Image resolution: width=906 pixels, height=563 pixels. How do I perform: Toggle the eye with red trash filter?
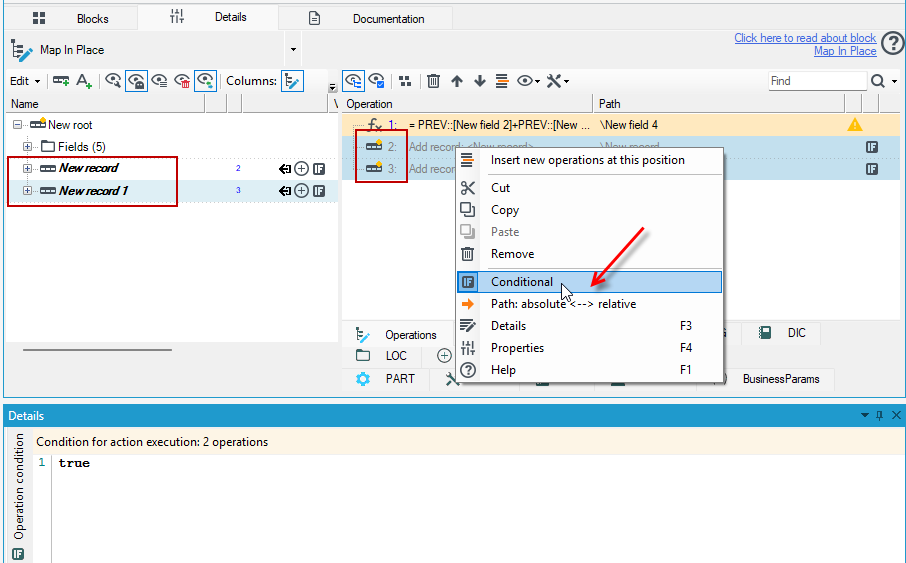182,81
